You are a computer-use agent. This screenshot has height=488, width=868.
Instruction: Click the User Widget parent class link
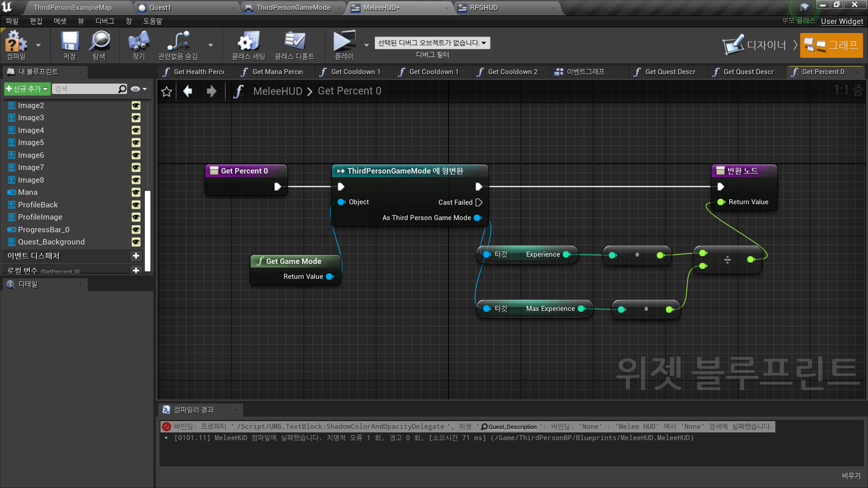tap(842, 21)
